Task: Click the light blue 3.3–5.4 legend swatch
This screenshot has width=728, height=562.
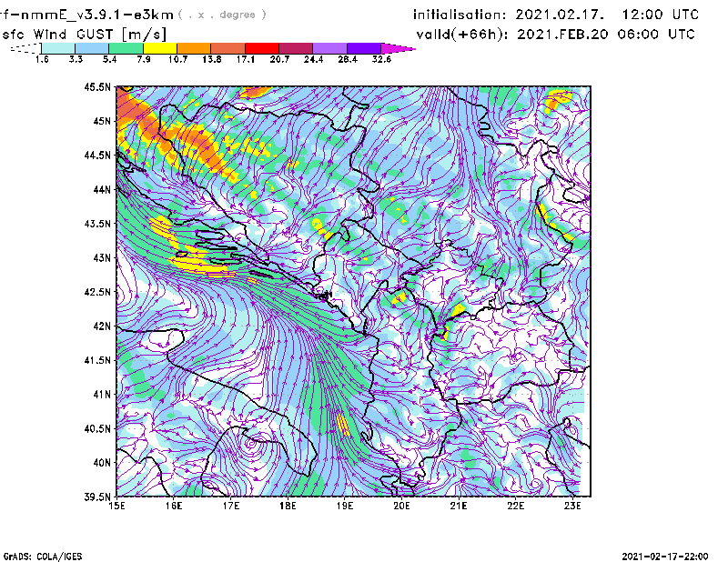Action: click(92, 48)
